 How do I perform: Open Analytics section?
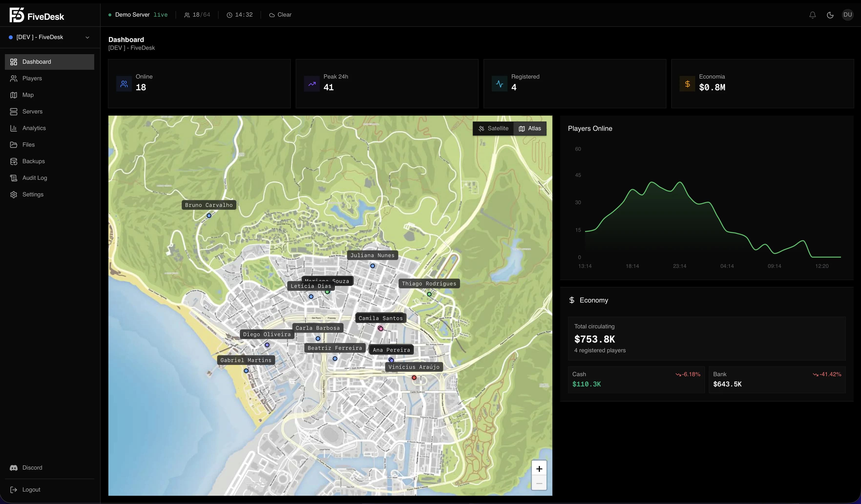point(50,128)
